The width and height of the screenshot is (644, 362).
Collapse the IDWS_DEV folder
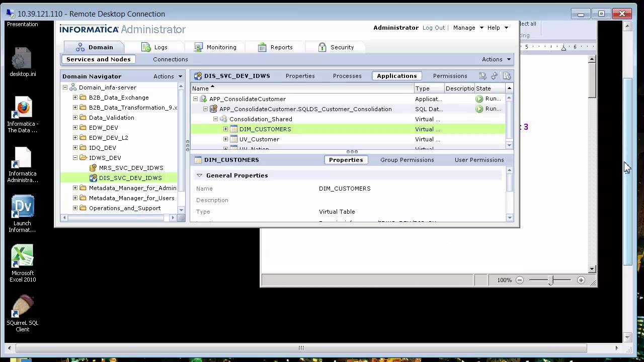click(75, 158)
